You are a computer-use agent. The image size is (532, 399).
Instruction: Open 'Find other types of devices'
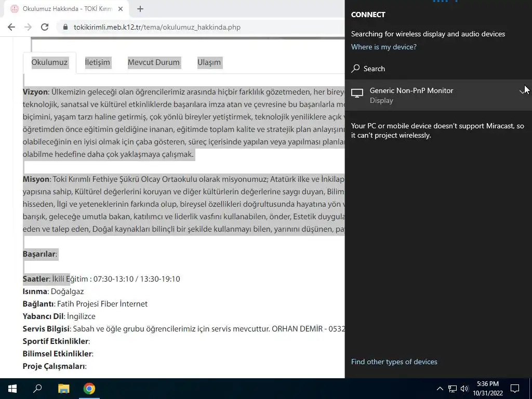pyautogui.click(x=394, y=362)
